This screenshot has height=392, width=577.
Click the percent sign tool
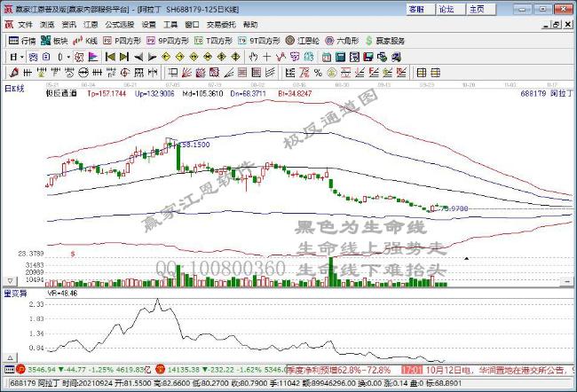319,73
